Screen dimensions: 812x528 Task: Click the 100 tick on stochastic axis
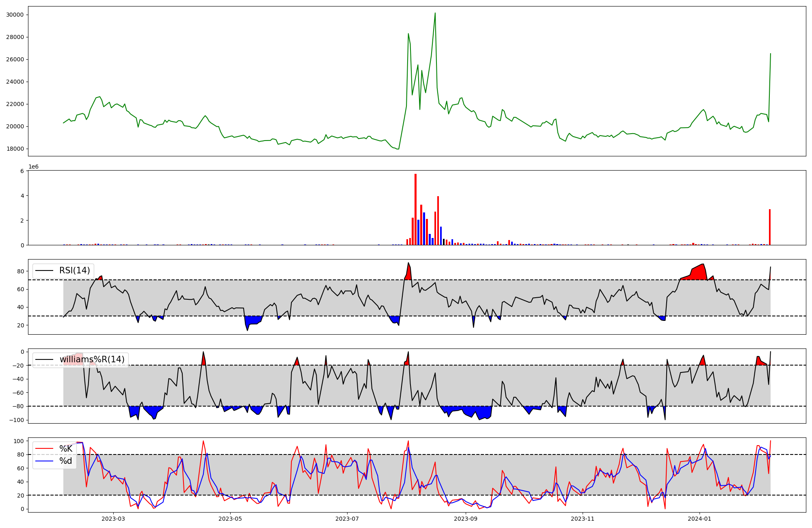(x=19, y=441)
